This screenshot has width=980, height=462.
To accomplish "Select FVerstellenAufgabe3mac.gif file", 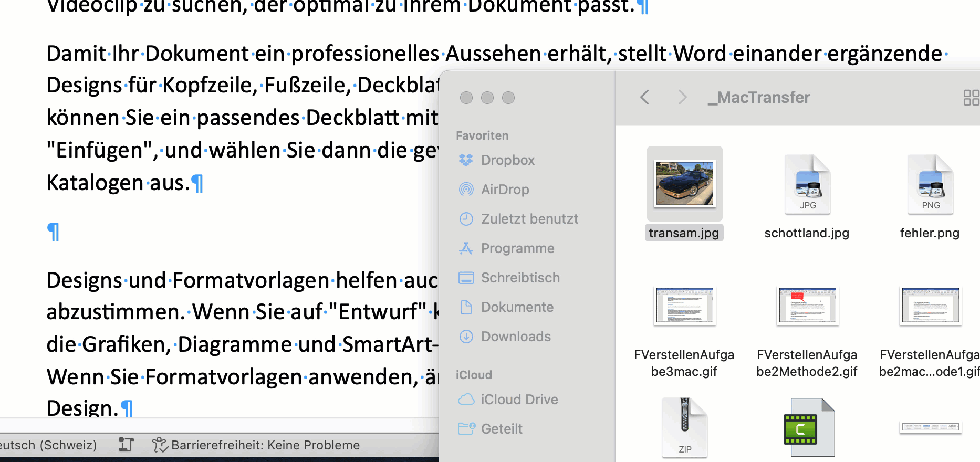I will pos(684,306).
